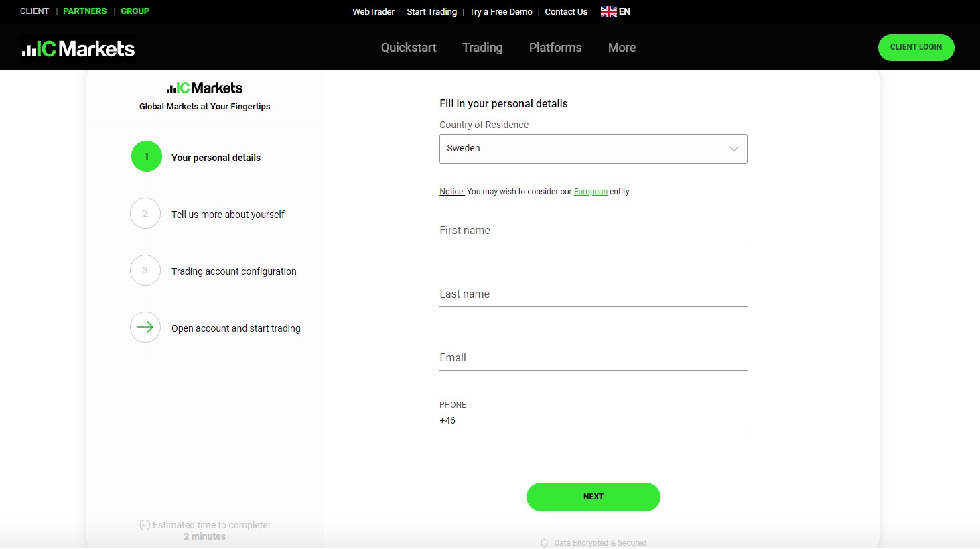
Task: Select 'Your personal details' step label
Action: pyautogui.click(x=216, y=158)
